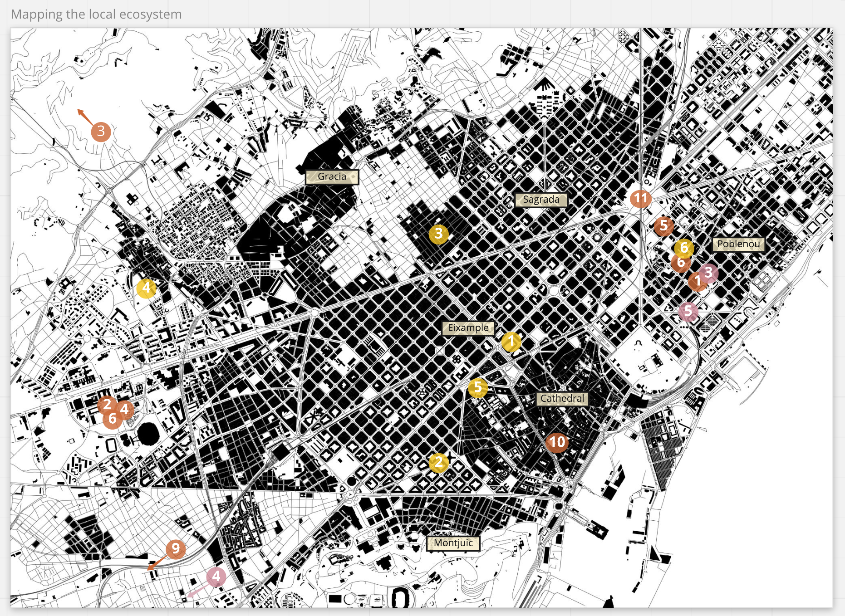Click the pink 4 marker
Viewport: 845px width, 616px height.
(216, 577)
